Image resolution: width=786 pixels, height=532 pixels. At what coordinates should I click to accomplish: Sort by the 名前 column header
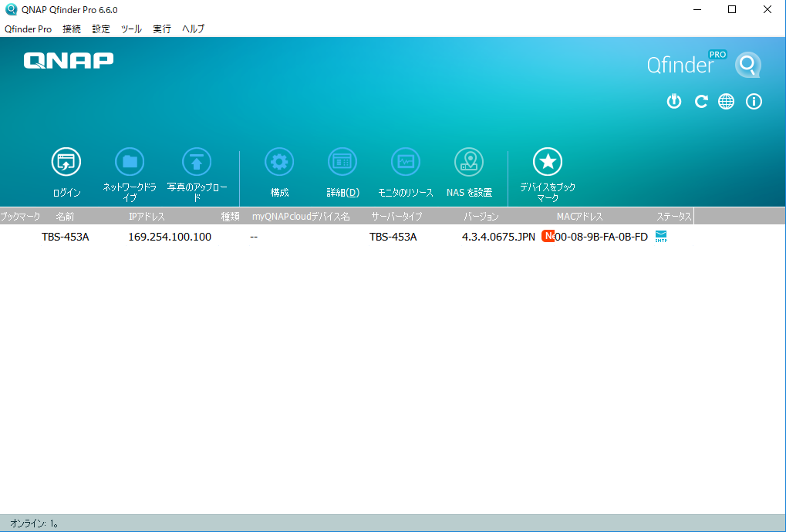point(65,217)
